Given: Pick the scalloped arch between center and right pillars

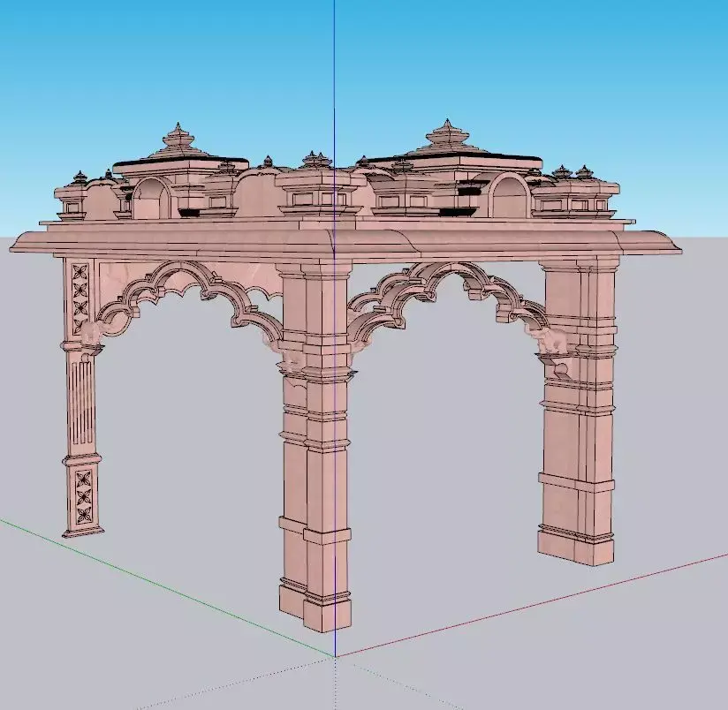Looking at the screenshot, I should (x=445, y=295).
